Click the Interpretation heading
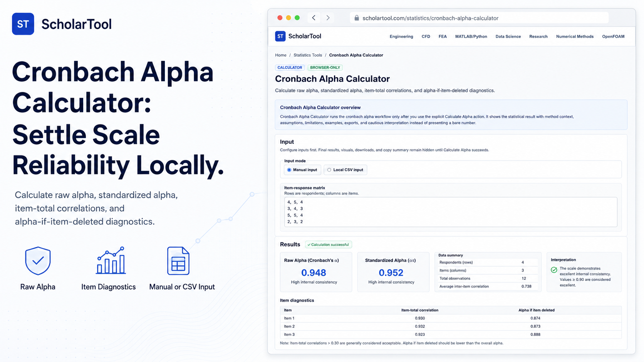The width and height of the screenshot is (644, 362). click(563, 260)
